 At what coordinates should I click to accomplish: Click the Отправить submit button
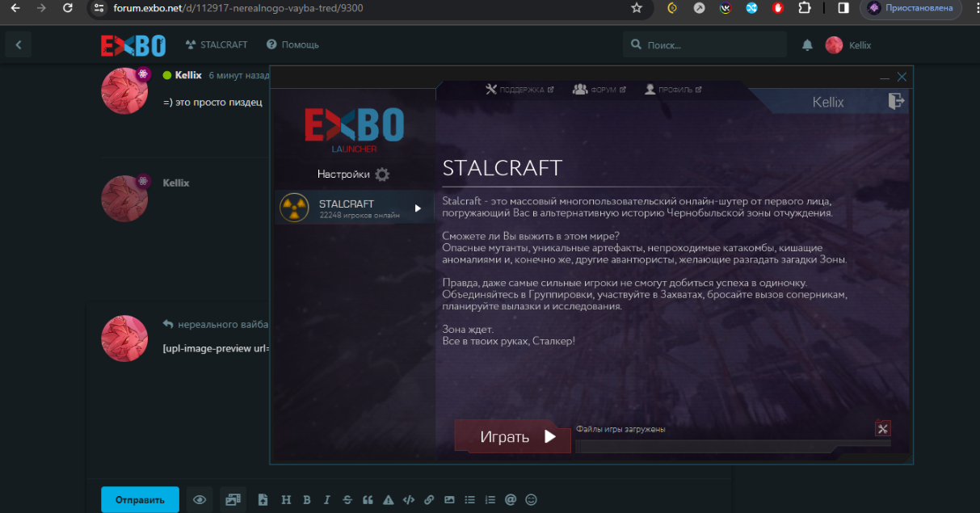pos(140,500)
